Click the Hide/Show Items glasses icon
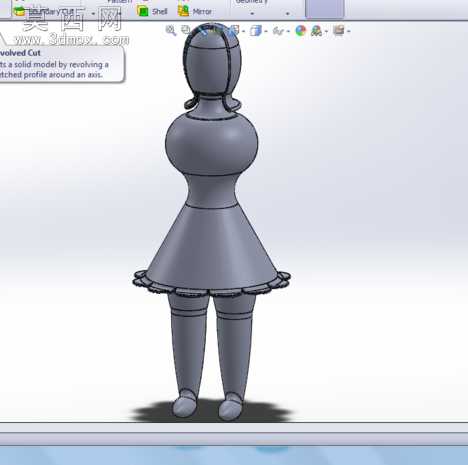Screen dimensions: 468x465 278,31
